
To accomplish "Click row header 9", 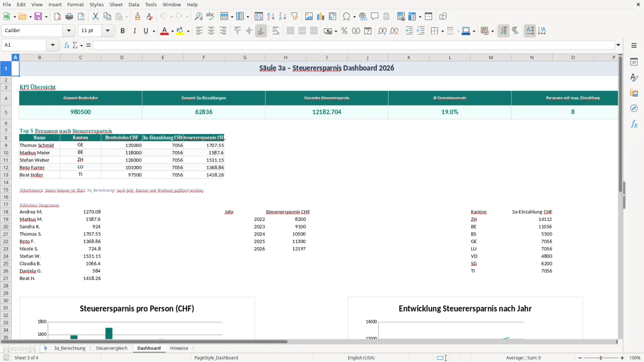I will point(6,145).
